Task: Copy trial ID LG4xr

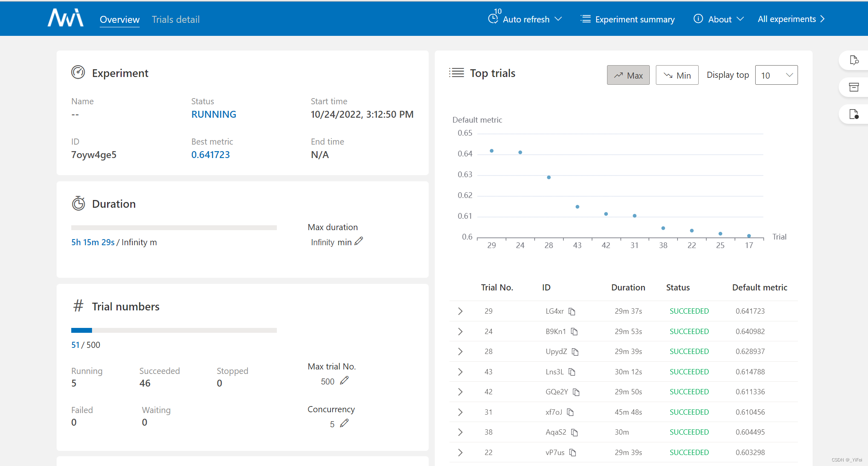Action: pyautogui.click(x=572, y=312)
